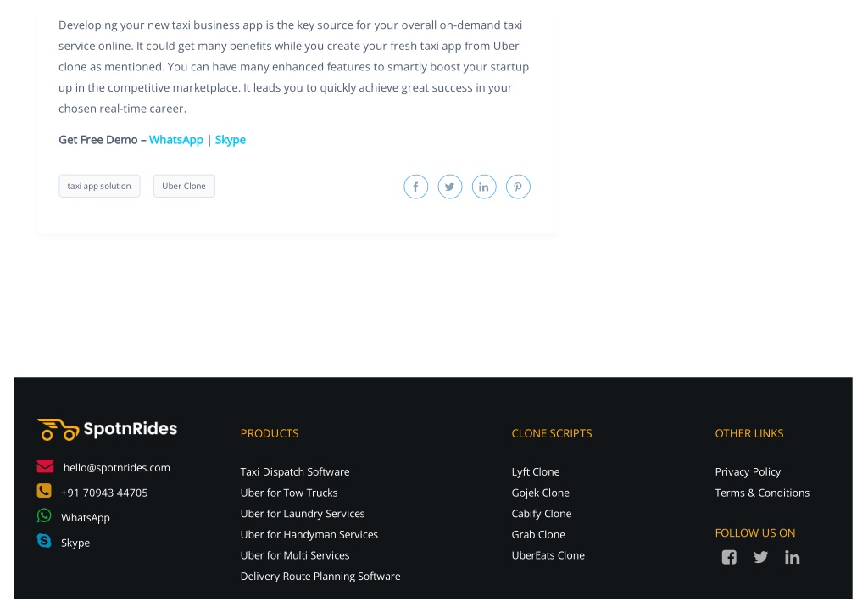Viewport: 868px width, 613px height.
Task: Click hello@spotnrides.com email address
Action: 117,467
